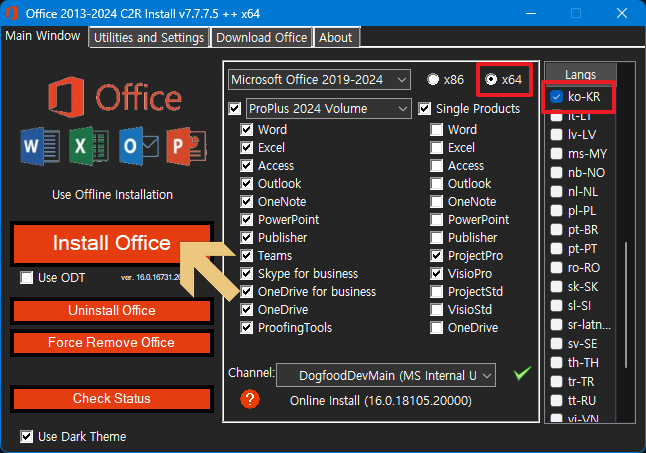Check the sk-SK language
Viewport: 646px width, 453px height.
point(556,287)
